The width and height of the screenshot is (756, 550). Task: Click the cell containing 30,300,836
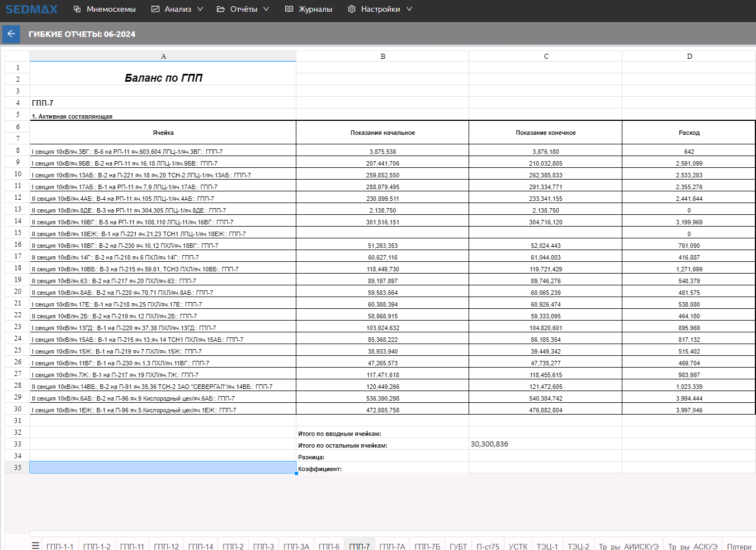click(x=545, y=444)
